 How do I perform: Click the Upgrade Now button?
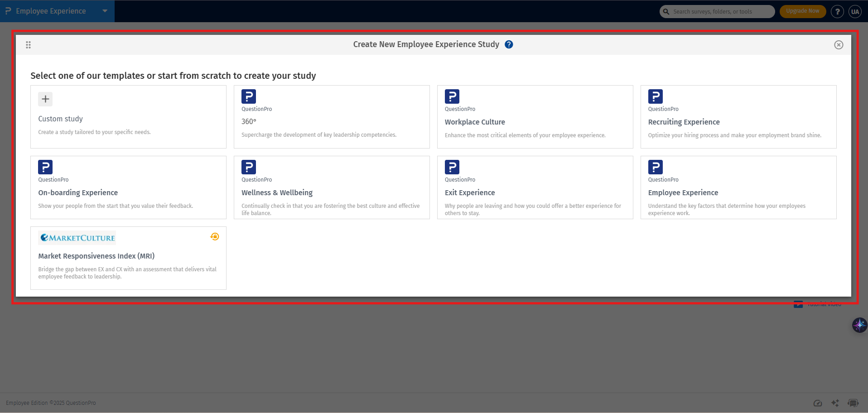[x=802, y=11]
